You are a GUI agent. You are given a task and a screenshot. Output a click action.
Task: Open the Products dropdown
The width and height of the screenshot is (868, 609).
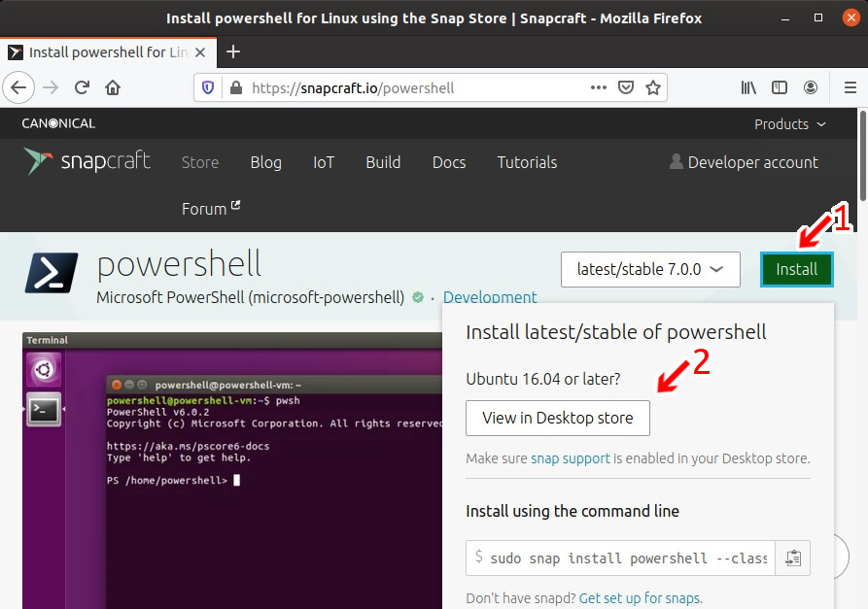coord(789,124)
